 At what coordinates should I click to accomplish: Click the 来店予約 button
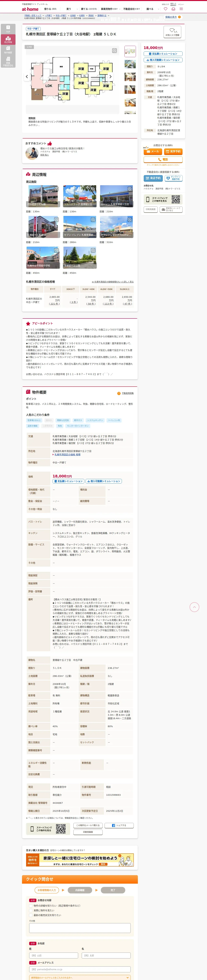153,178
